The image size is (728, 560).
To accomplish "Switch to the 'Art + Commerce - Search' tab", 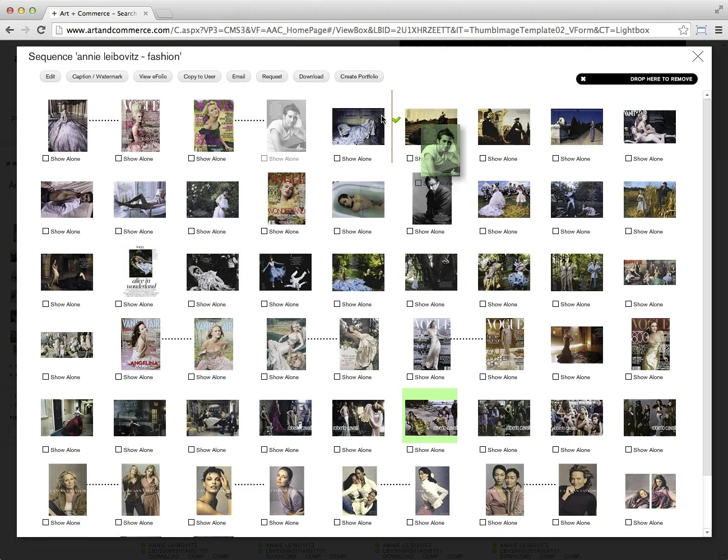I will point(98,13).
